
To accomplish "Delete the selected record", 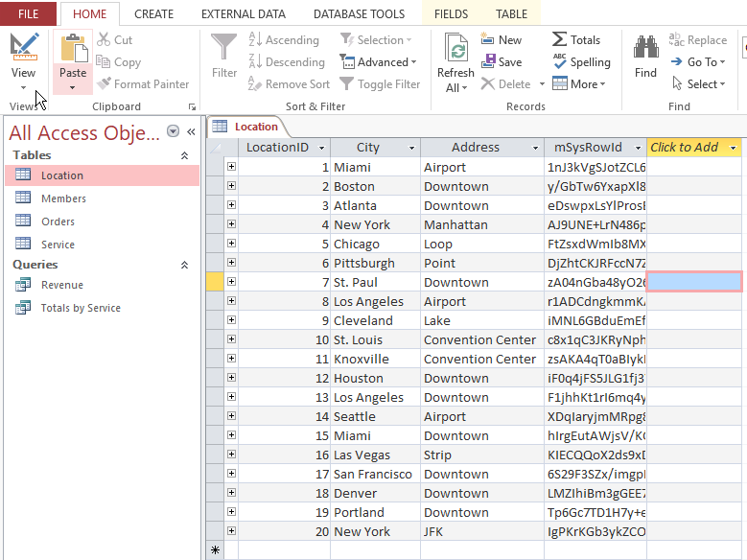I will 506,83.
